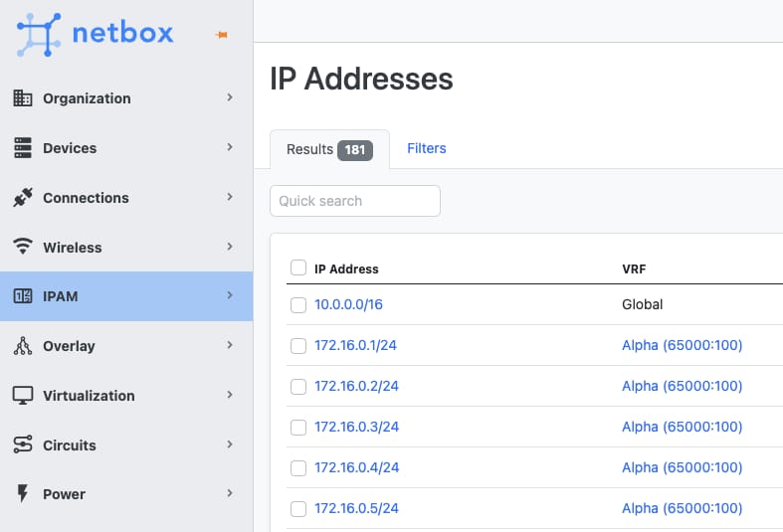783x532 pixels.
Task: Toggle the select-all checkbox in table header
Action: coord(298,267)
